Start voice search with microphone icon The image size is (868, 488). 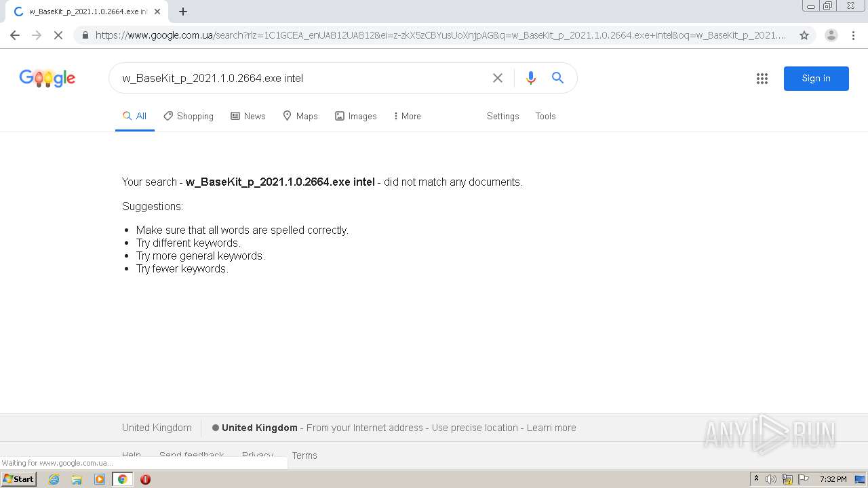531,78
